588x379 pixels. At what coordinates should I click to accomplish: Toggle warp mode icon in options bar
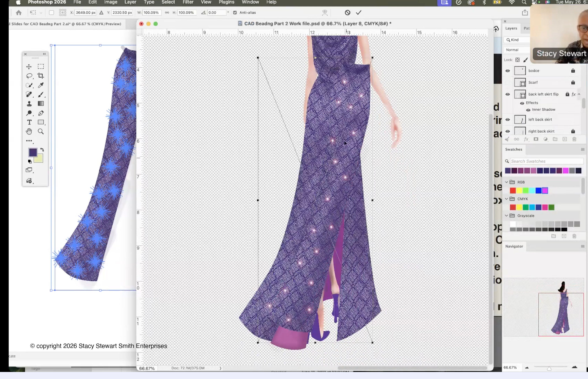pyautogui.click(x=325, y=13)
